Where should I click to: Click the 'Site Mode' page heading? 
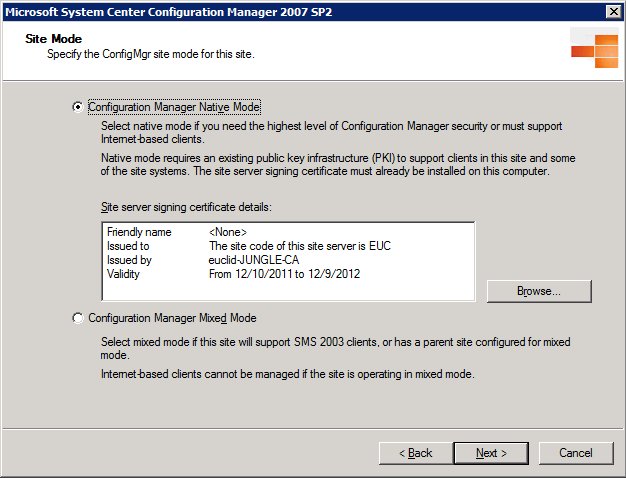tap(53, 39)
